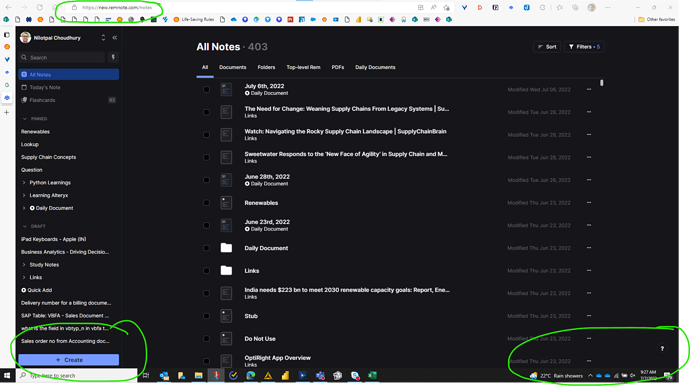Expand Study Notes in the Draft section
Image resolution: width=690 pixels, height=386 pixels.
tap(24, 265)
